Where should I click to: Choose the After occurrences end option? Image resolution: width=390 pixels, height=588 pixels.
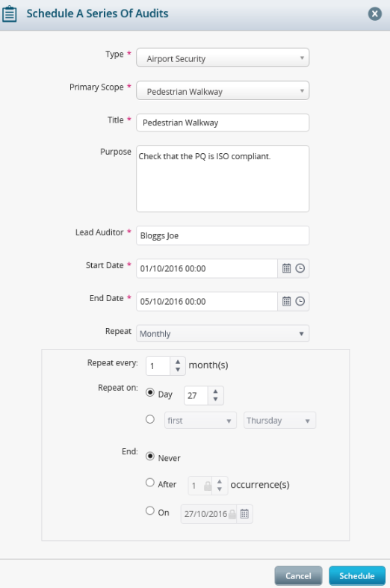(150, 483)
